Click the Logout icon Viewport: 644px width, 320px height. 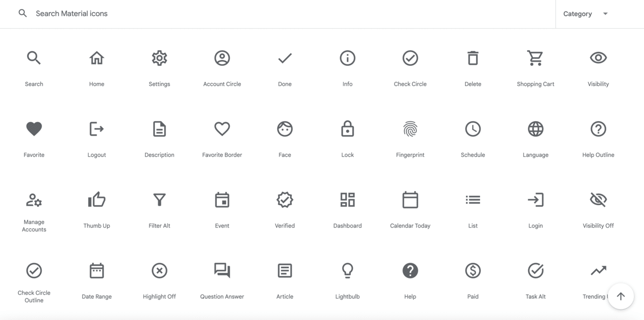[97, 129]
